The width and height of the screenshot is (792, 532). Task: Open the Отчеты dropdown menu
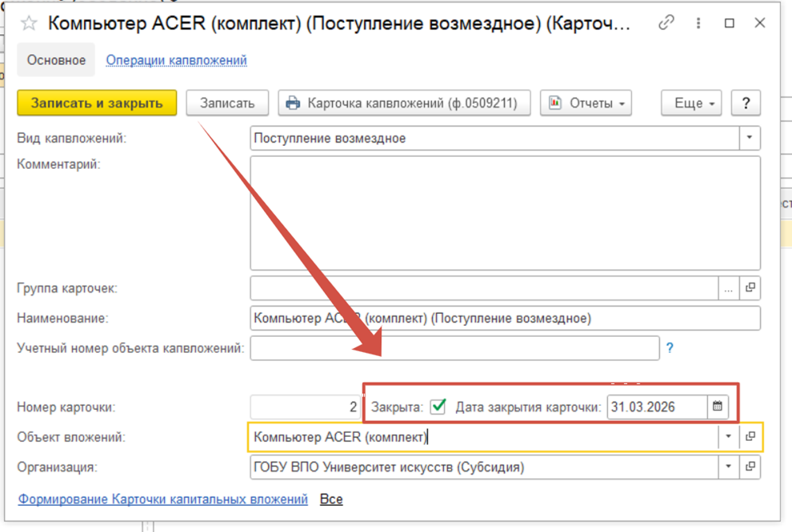coord(586,103)
